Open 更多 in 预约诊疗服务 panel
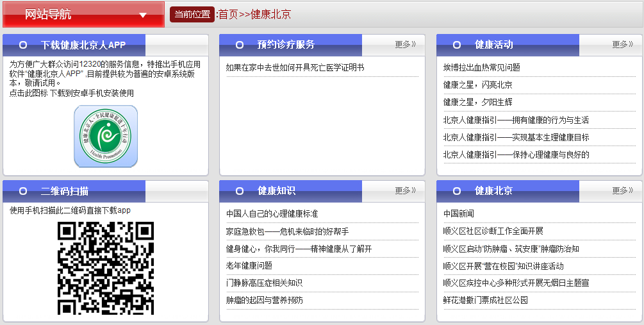The height and width of the screenshot is (325, 644). pos(406,44)
